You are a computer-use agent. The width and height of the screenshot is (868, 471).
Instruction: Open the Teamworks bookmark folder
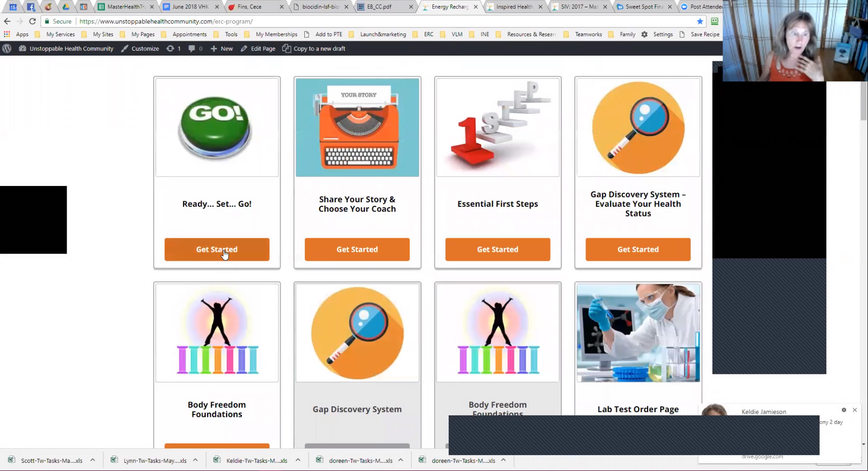583,34
